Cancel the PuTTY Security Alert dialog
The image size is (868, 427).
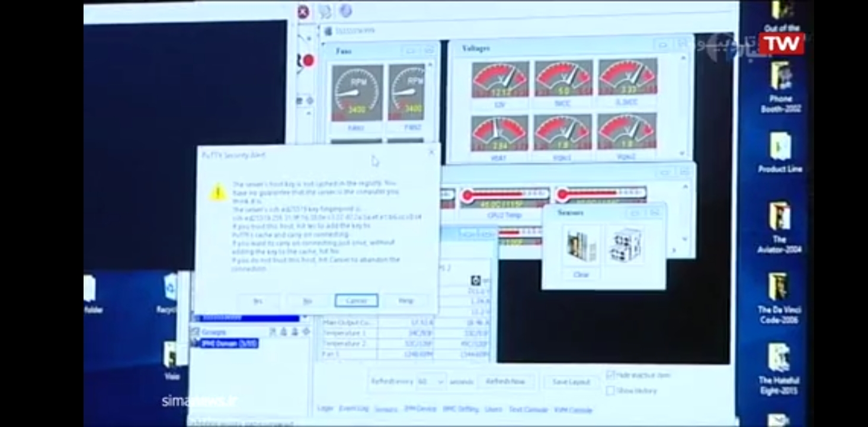point(356,301)
